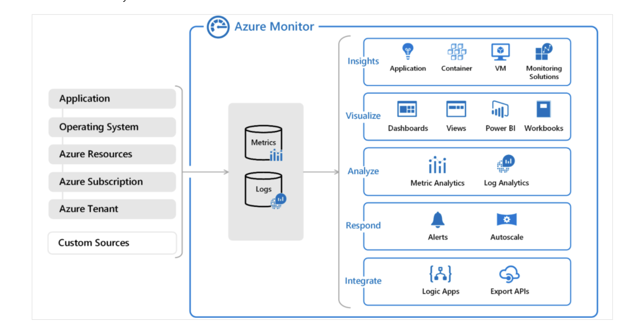The width and height of the screenshot is (644, 329).
Task: Click the 'VM' label text
Action: click(x=500, y=68)
